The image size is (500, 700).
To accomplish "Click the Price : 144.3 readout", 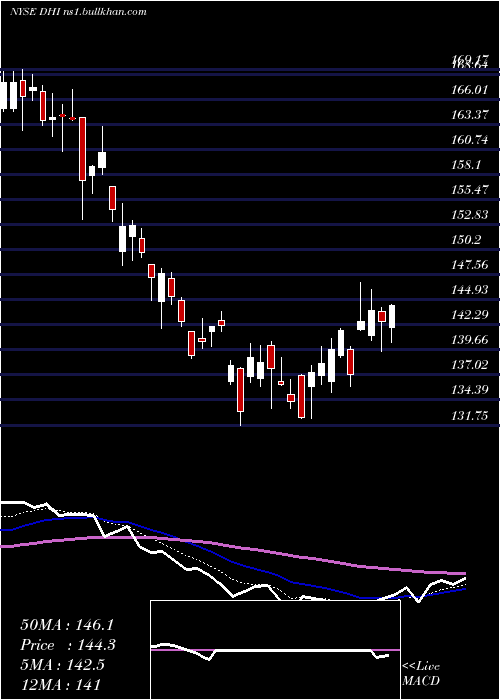I will 68,645.
